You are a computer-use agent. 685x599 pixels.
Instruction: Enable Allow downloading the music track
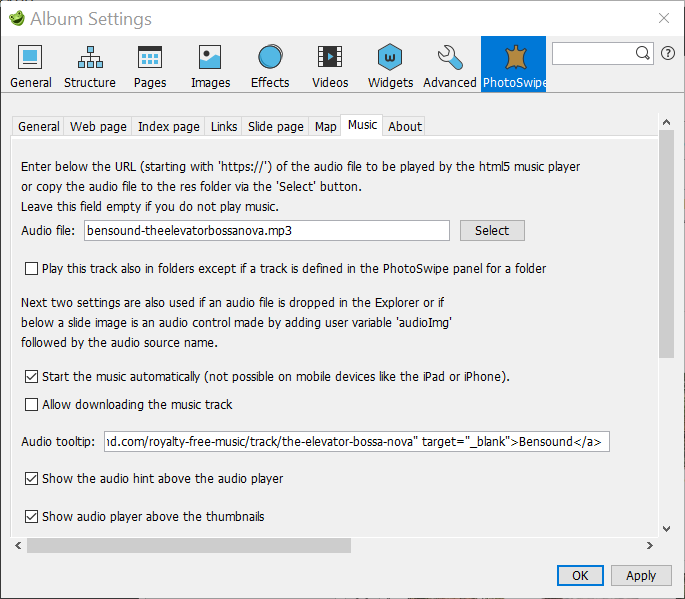click(32, 405)
